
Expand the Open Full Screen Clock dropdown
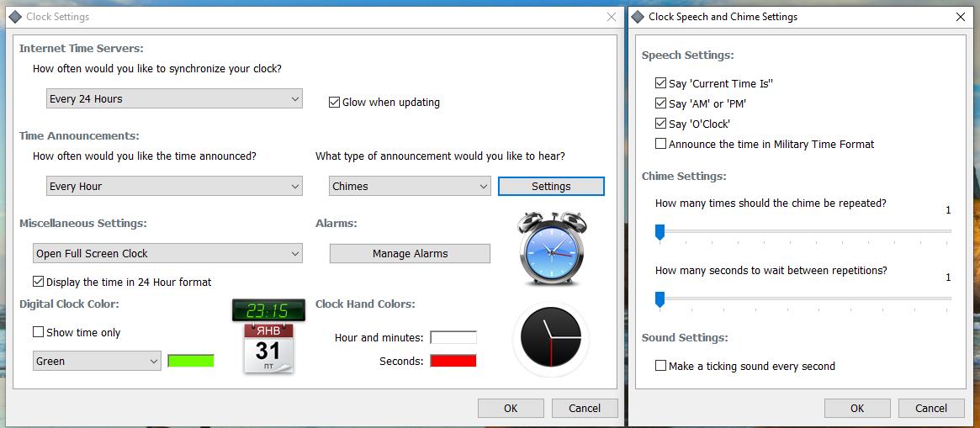pyautogui.click(x=167, y=254)
